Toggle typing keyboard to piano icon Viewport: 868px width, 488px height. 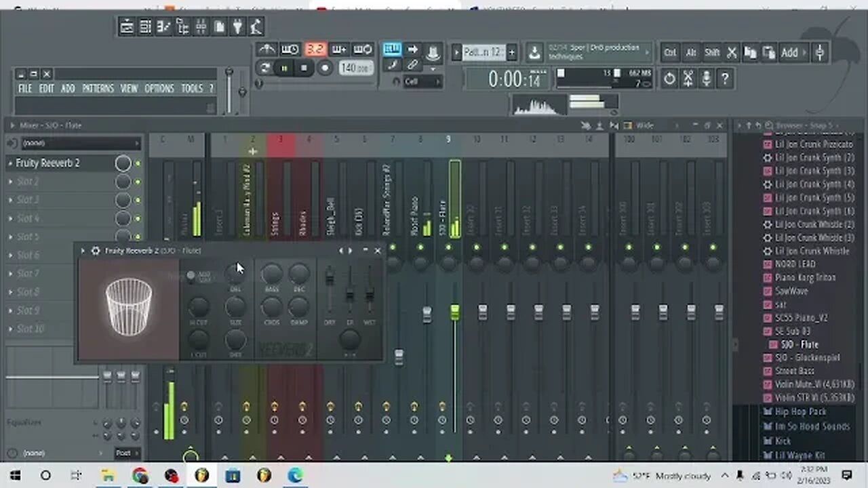pyautogui.click(x=392, y=49)
